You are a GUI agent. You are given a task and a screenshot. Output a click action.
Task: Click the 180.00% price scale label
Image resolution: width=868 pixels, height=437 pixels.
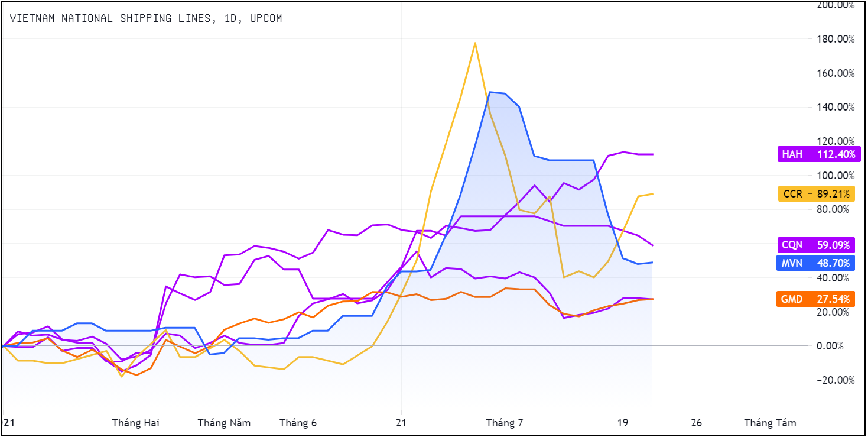coord(835,39)
